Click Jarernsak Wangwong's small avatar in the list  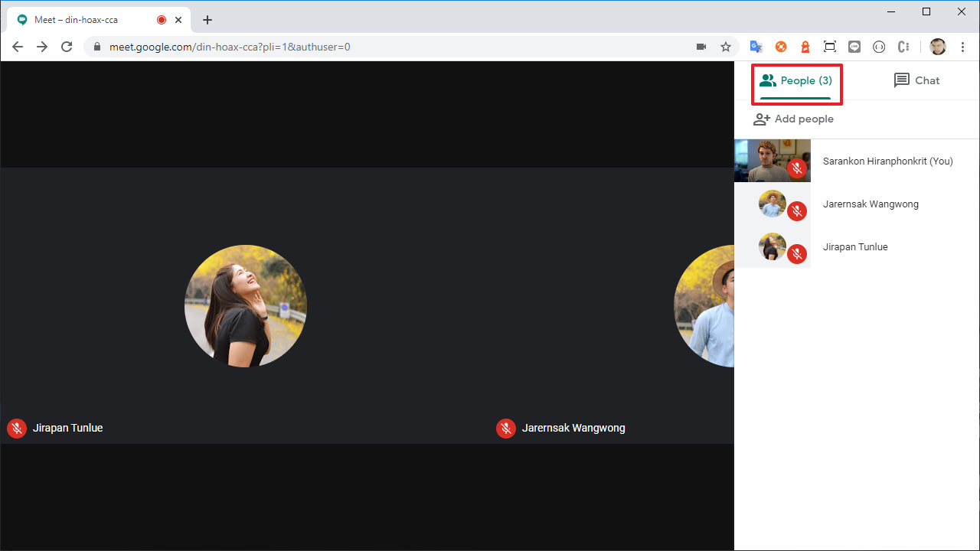pyautogui.click(x=772, y=204)
